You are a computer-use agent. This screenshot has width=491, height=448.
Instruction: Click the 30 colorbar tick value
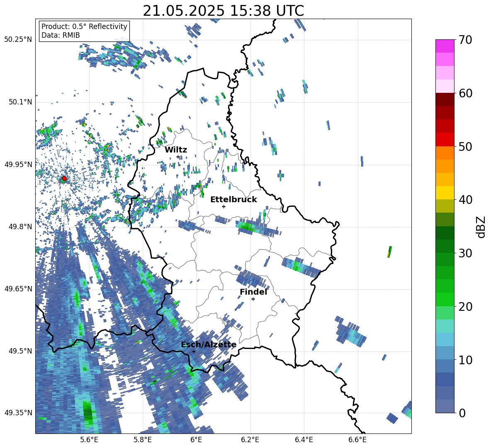point(465,253)
